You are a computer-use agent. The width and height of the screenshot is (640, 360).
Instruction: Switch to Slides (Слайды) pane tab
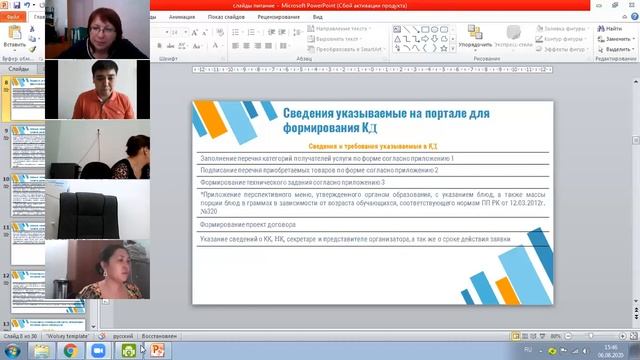(19, 69)
